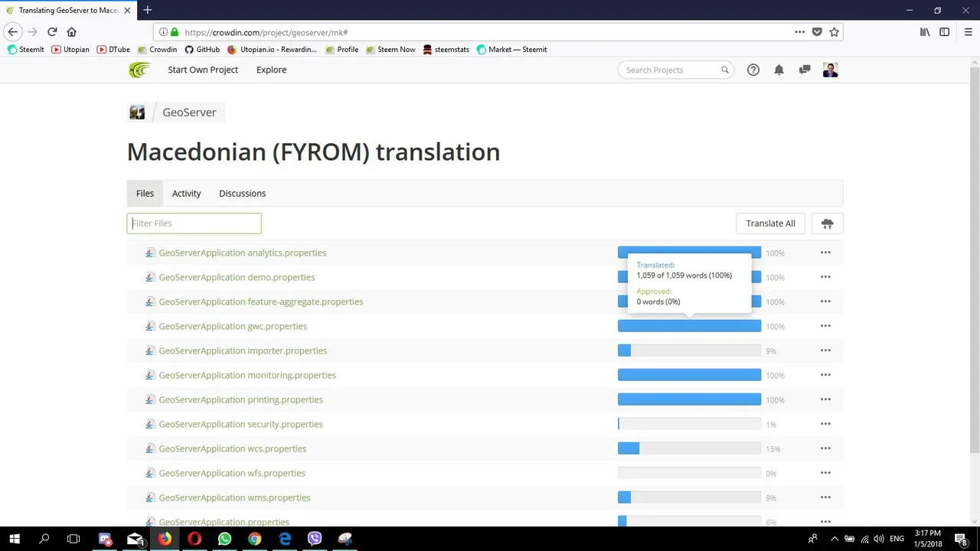980x551 pixels.
Task: Open the Pocket save icon in address bar
Action: [x=817, y=32]
